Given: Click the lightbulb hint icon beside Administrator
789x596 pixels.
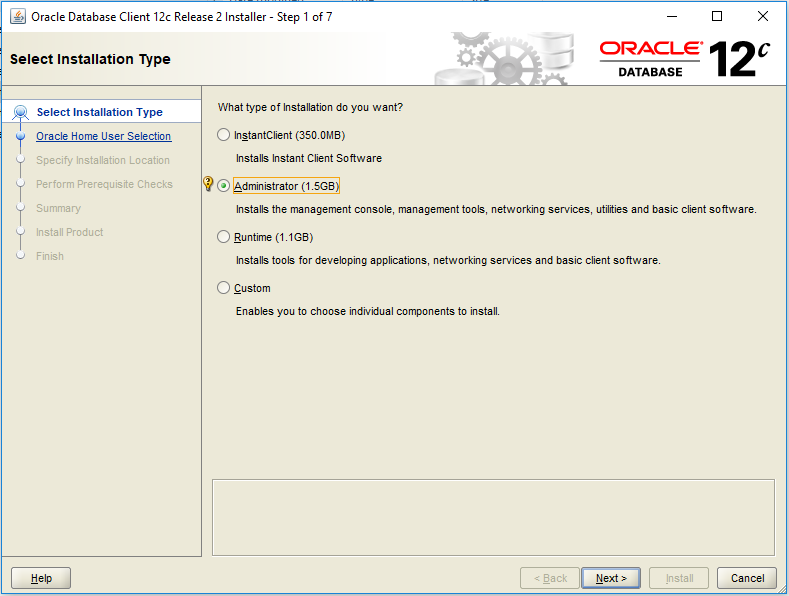Looking at the screenshot, I should (x=208, y=183).
